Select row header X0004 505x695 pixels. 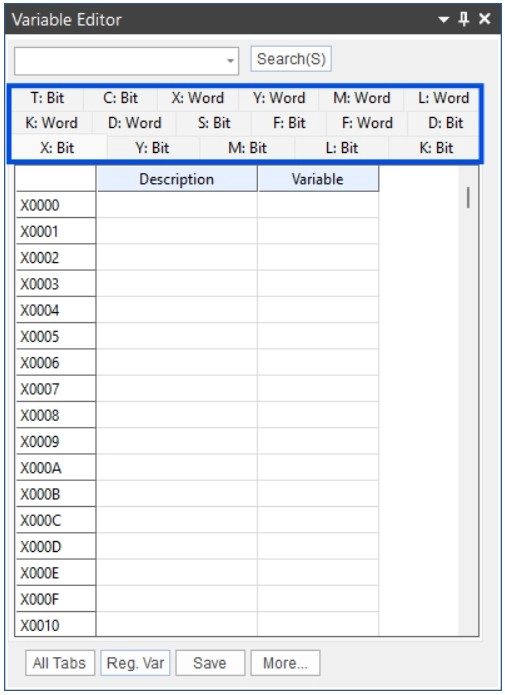pos(56,310)
